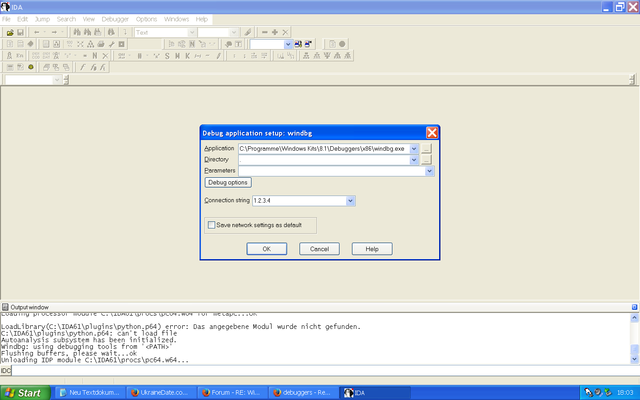Click the Output window scrollbar thumb
The image size is (640, 400).
[x=634, y=350]
